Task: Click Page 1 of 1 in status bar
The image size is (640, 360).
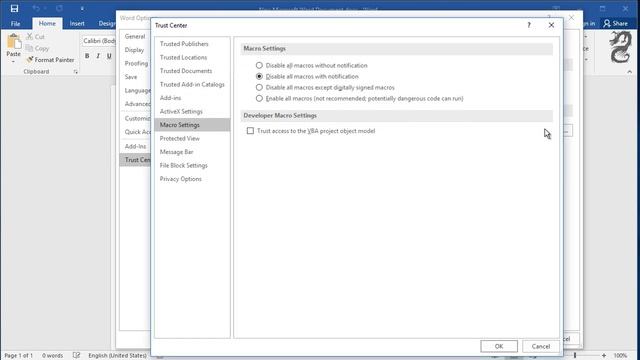Action: pos(18,356)
